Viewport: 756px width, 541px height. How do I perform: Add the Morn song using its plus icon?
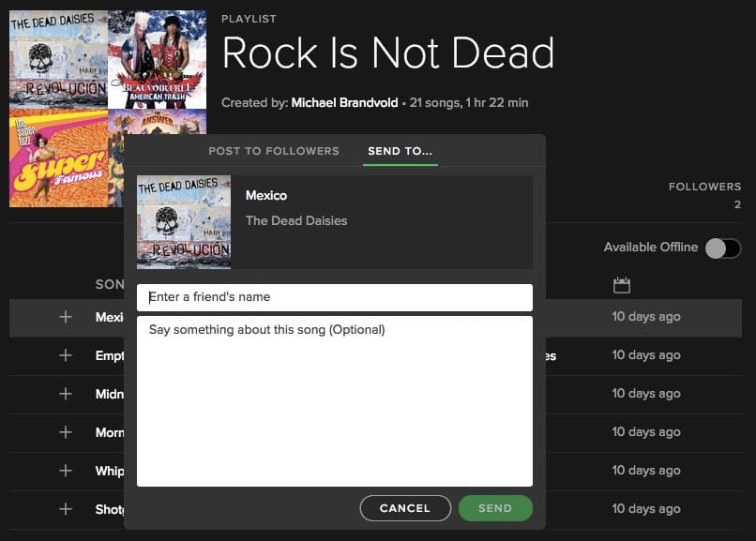click(66, 431)
